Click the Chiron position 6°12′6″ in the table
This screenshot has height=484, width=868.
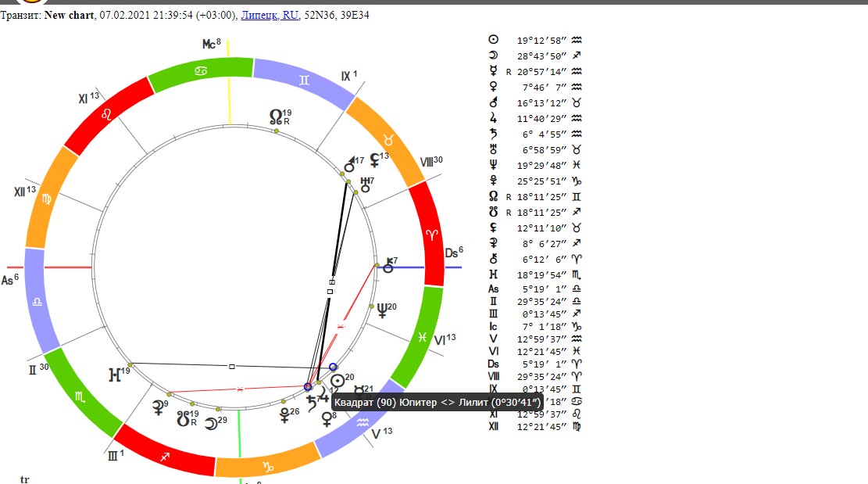pyautogui.click(x=545, y=259)
